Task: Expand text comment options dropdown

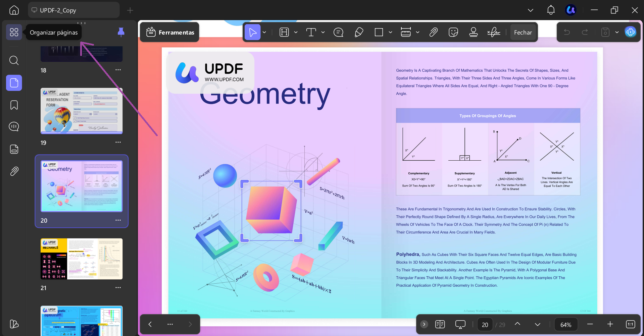Action: coord(323,32)
